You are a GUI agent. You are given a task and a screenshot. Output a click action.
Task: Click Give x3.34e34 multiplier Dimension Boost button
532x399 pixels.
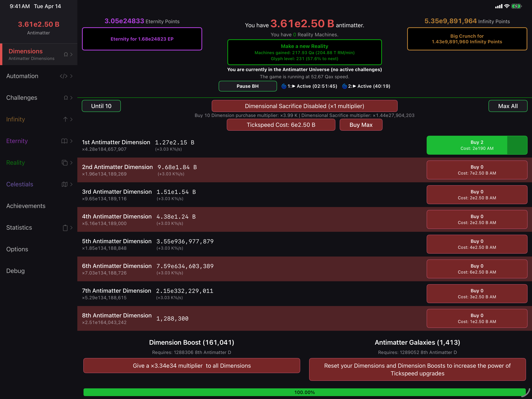click(x=192, y=366)
